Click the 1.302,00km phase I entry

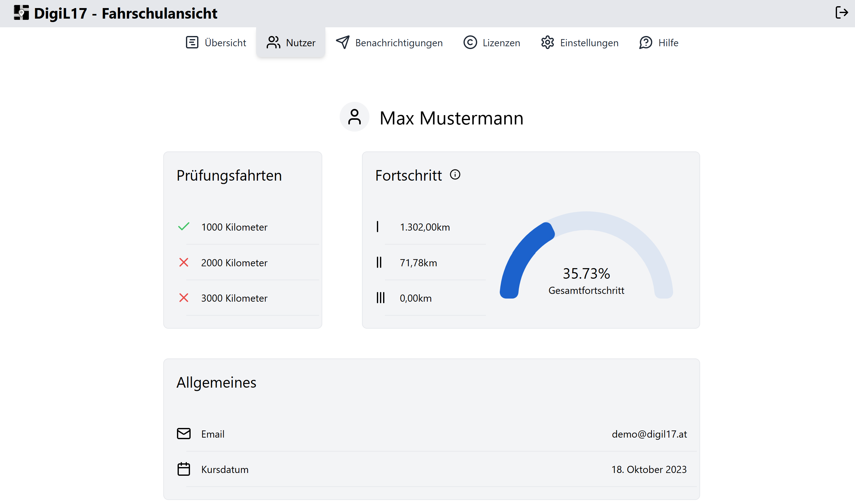(425, 227)
